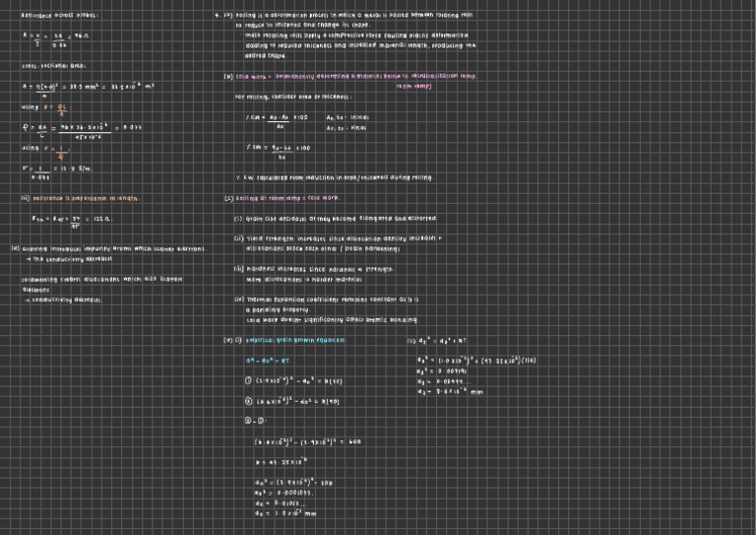
Task: Click the circled '② - ①:' subtraction label
Action: pos(256,421)
